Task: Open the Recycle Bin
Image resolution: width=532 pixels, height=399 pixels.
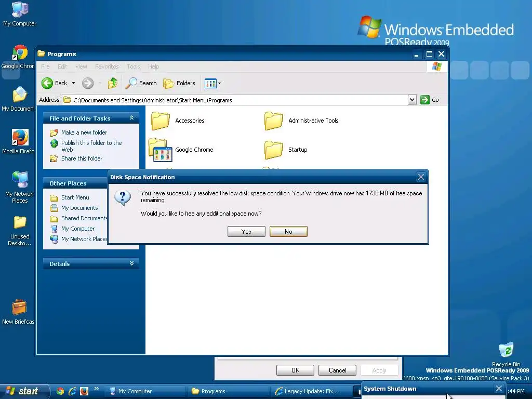Action: (x=506, y=354)
